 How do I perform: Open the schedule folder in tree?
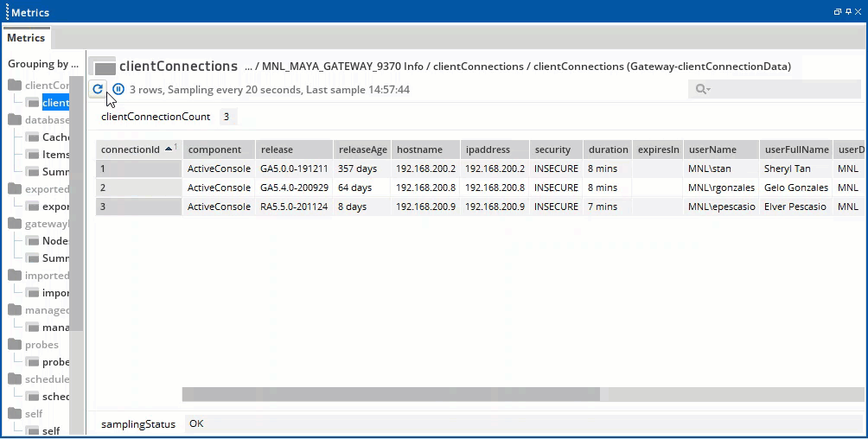point(39,379)
